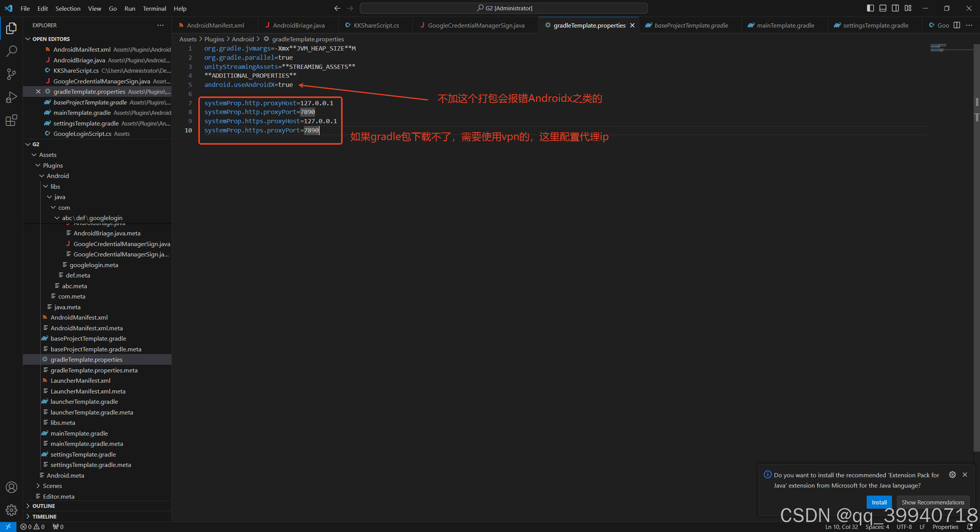Open Manage gear in activity bar
Screen dimensions: 980x532
11,510
